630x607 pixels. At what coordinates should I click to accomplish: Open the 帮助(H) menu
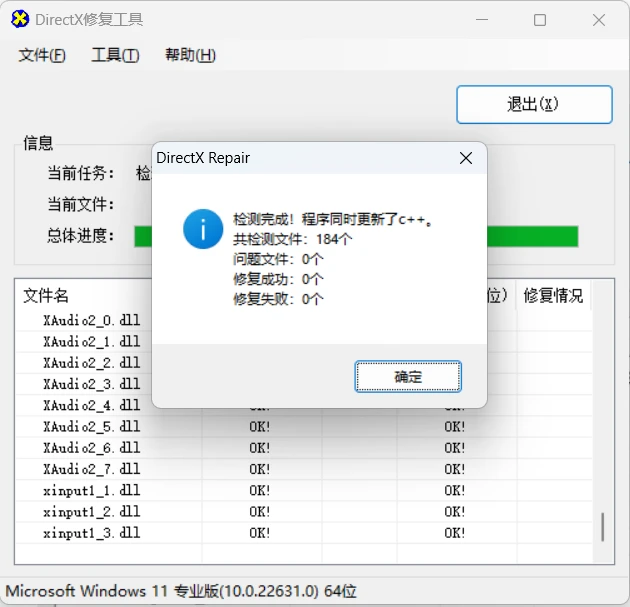coord(190,55)
